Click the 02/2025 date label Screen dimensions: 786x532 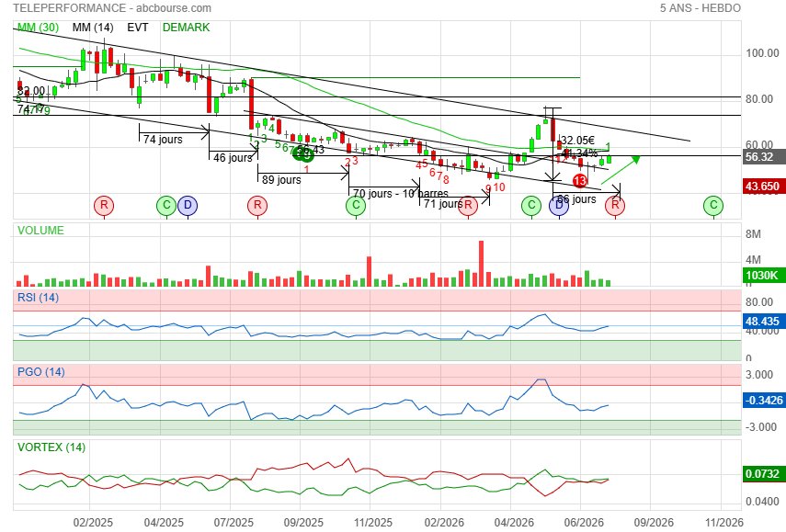pyautogui.click(x=93, y=523)
